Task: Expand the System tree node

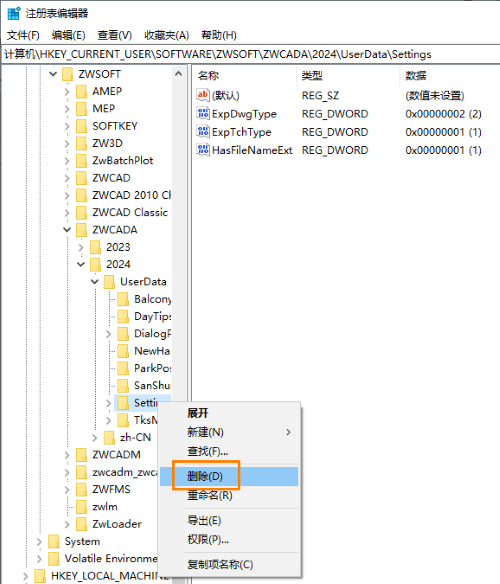Action: 39,542
